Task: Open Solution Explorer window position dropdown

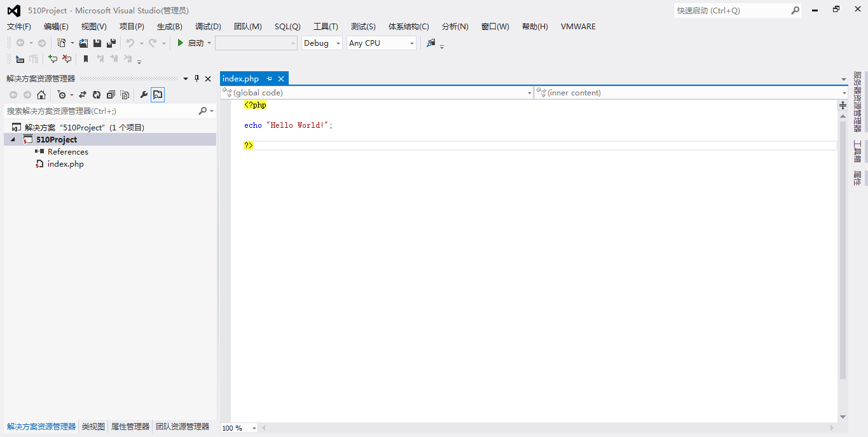Action: [186, 78]
